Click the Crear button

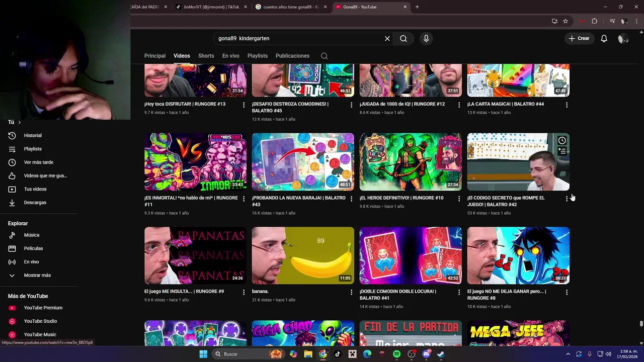point(579,38)
